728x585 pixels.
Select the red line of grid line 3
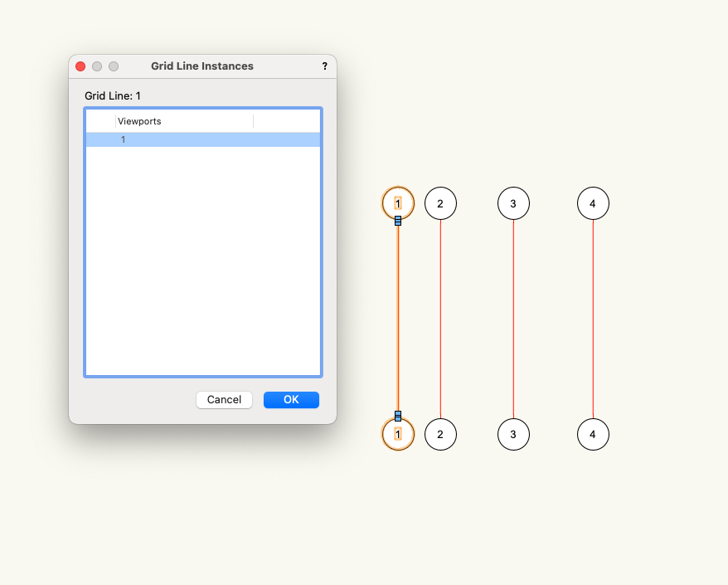tap(513, 319)
